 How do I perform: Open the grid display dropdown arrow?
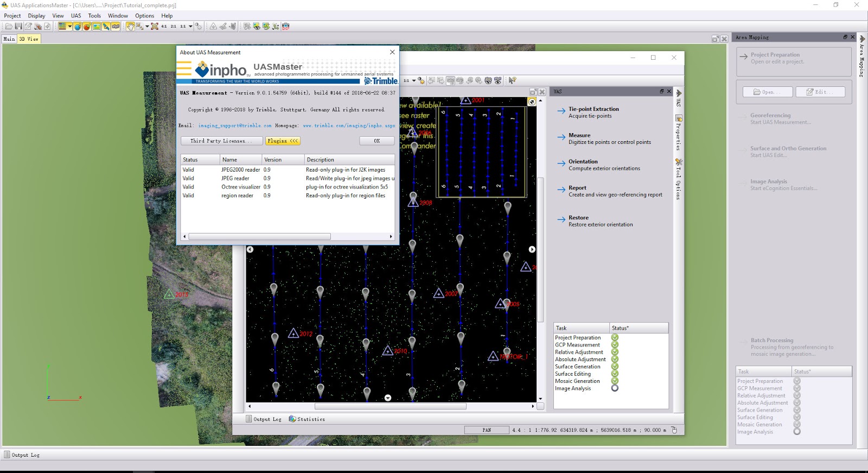click(69, 26)
